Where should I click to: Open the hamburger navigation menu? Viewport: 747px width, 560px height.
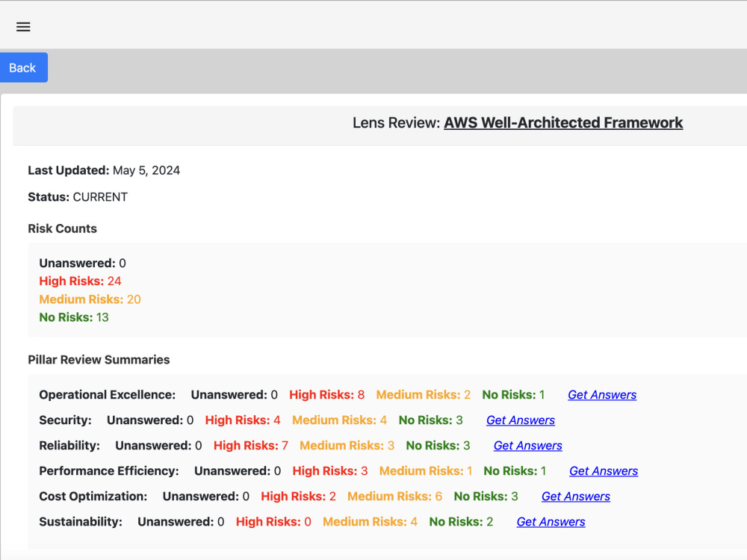[23, 26]
